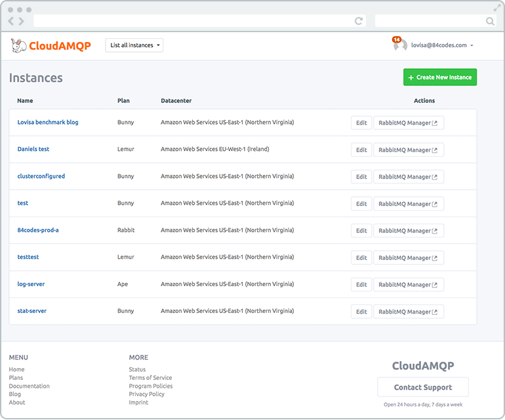
Task: Click the Rabbit plan cell for 84codes-prod-a
Action: pyautogui.click(x=126, y=230)
